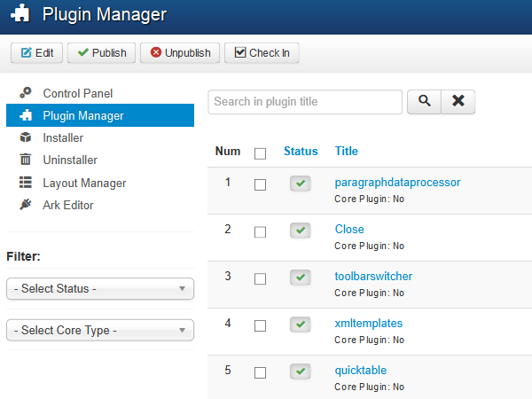Click the search magnifier icon button
Screen dimensions: 532x399
pyautogui.click(x=424, y=102)
